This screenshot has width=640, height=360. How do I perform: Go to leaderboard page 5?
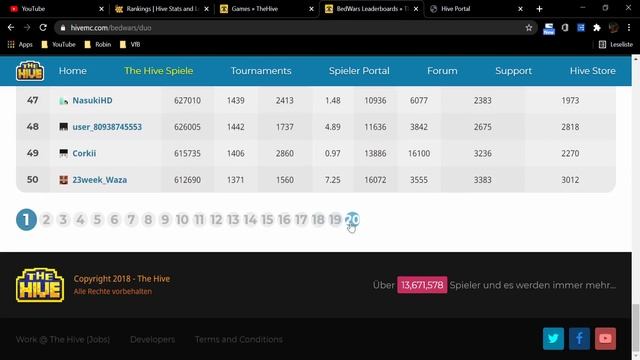[97, 220]
